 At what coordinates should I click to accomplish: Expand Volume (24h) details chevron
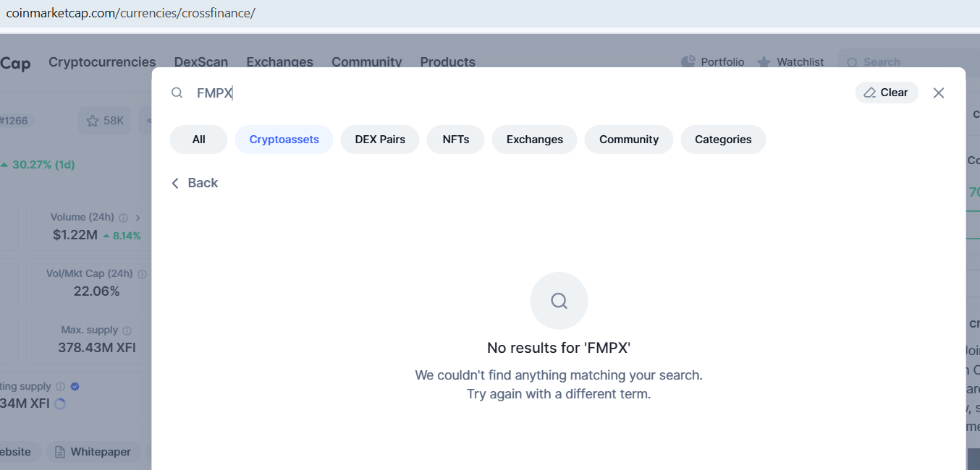tap(138, 218)
